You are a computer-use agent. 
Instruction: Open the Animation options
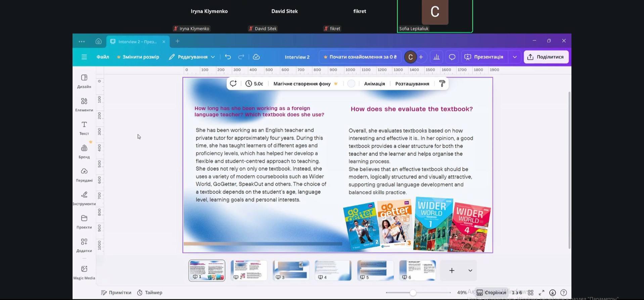[374, 84]
